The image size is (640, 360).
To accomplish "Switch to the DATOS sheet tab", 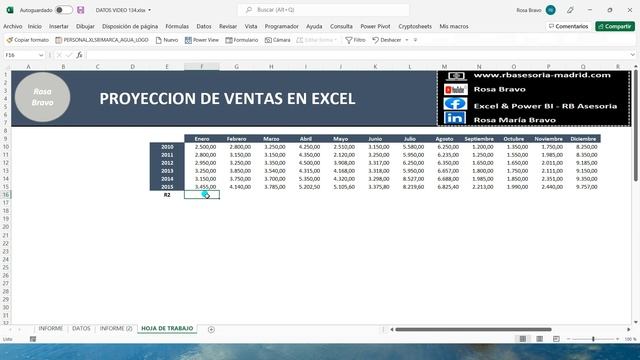I will (x=81, y=329).
